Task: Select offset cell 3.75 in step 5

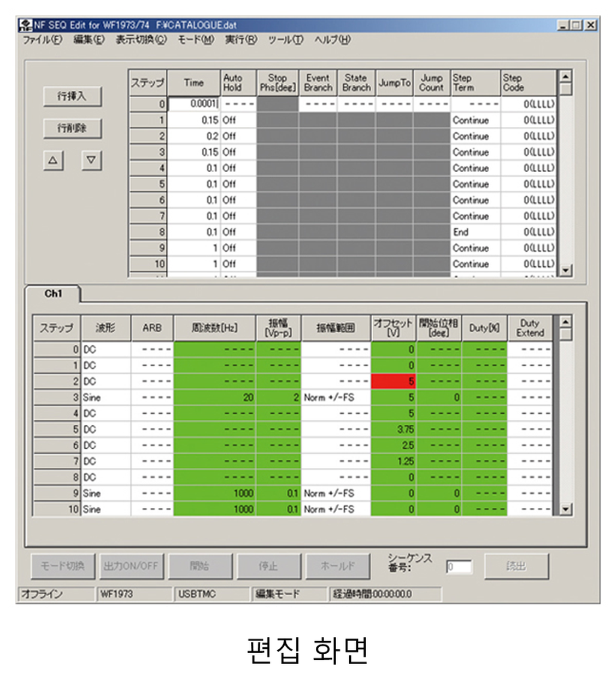Action: [x=393, y=430]
